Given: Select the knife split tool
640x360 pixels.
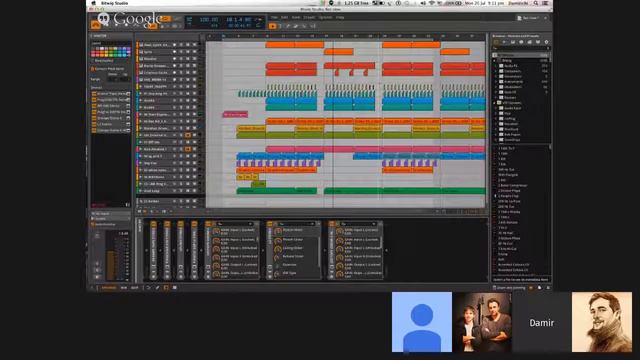Looking at the screenshot, I should click(304, 26).
